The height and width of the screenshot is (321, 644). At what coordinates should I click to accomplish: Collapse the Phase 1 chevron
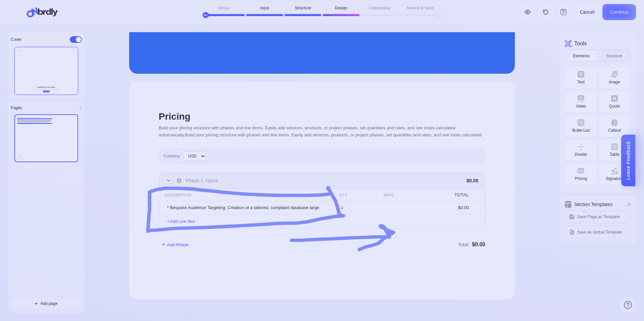point(168,181)
